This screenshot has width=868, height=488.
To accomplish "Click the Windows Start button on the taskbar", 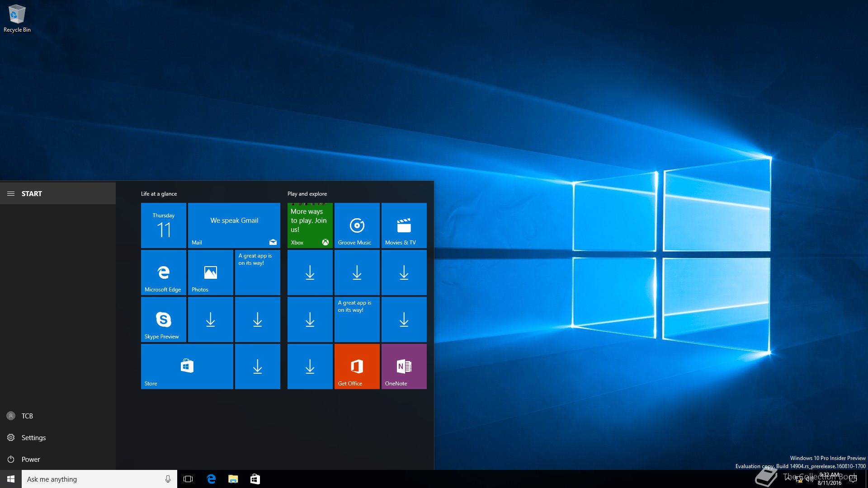I will tap(11, 479).
